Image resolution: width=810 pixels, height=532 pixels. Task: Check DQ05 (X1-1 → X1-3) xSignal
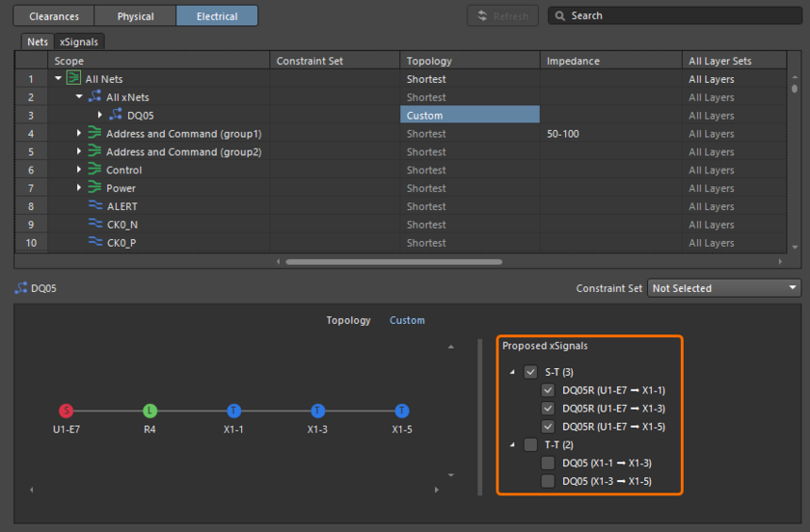point(548,463)
